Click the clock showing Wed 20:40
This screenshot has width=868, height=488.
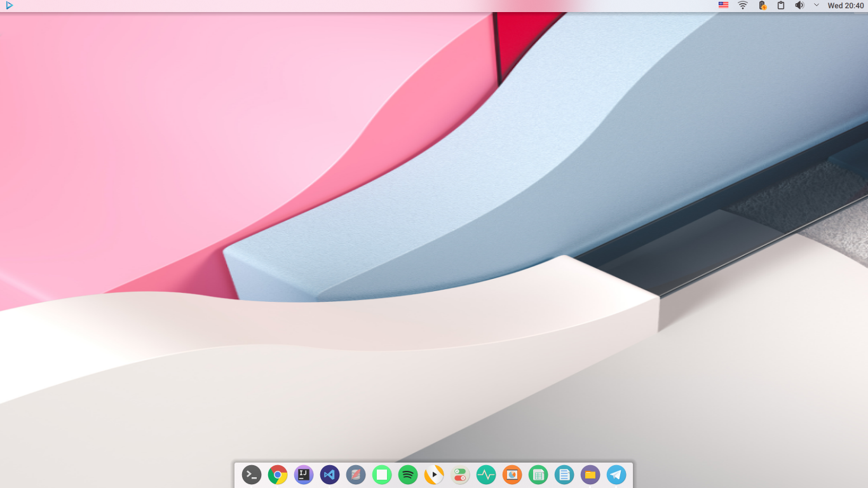[846, 6]
